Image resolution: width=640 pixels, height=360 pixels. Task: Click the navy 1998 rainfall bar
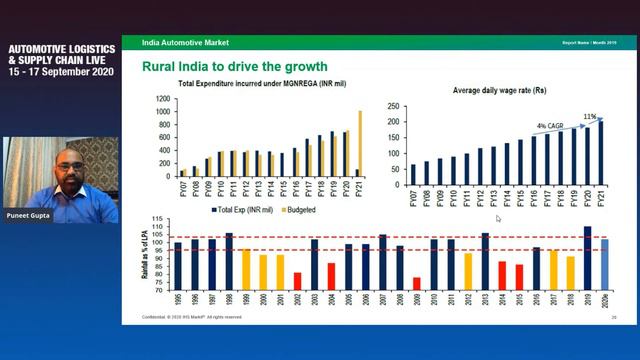coord(229,262)
